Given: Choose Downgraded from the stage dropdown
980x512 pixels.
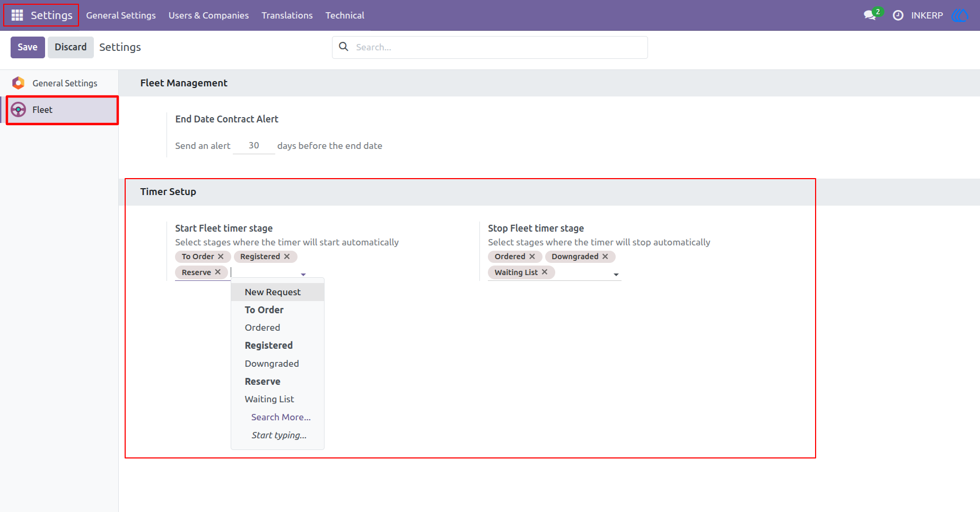Looking at the screenshot, I should click(x=277, y=364).
